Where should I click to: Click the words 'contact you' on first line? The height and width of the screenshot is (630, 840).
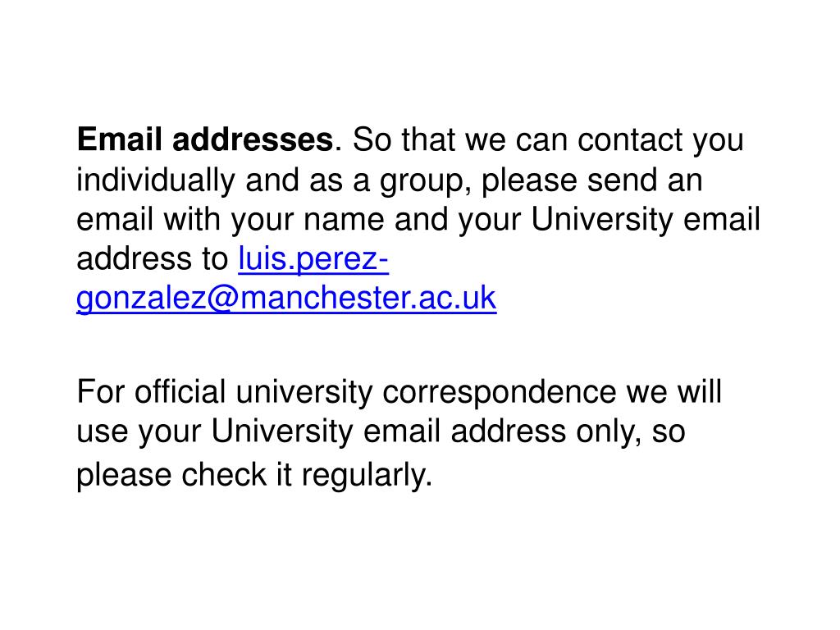pos(660,140)
